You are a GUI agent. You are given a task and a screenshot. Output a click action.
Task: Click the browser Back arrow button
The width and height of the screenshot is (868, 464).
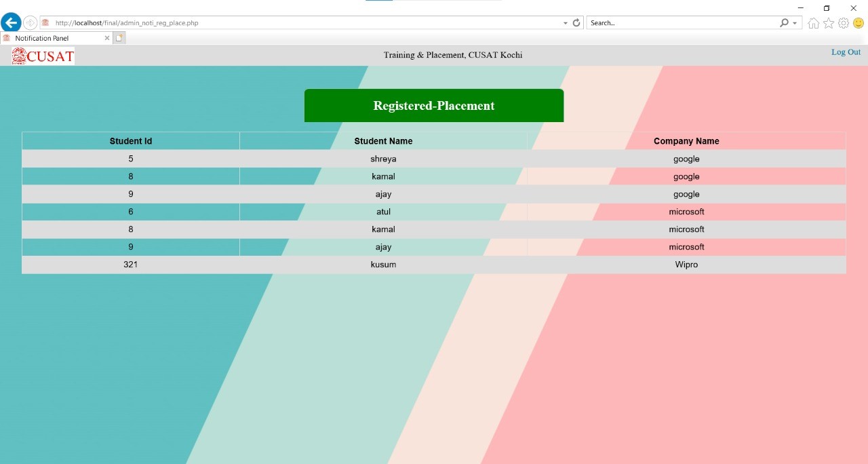11,22
